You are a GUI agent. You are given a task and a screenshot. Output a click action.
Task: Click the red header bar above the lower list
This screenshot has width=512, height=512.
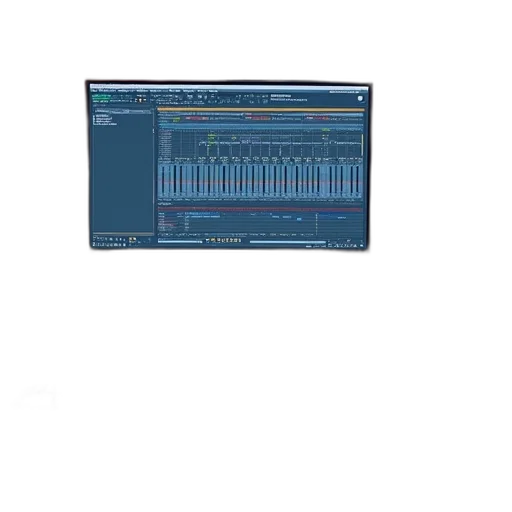(260, 210)
